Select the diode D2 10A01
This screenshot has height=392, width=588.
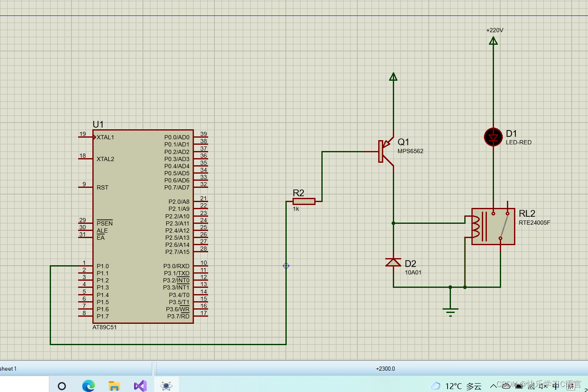point(393,263)
